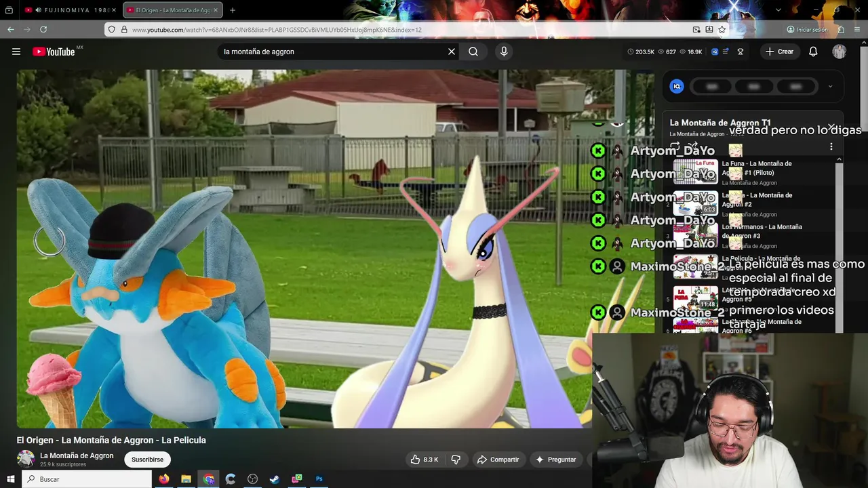
Task: Reload the page
Action: [x=43, y=30]
